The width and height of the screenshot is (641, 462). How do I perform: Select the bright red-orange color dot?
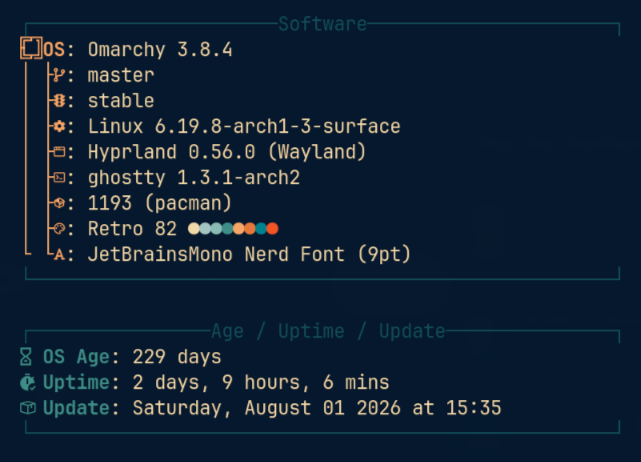click(x=272, y=229)
